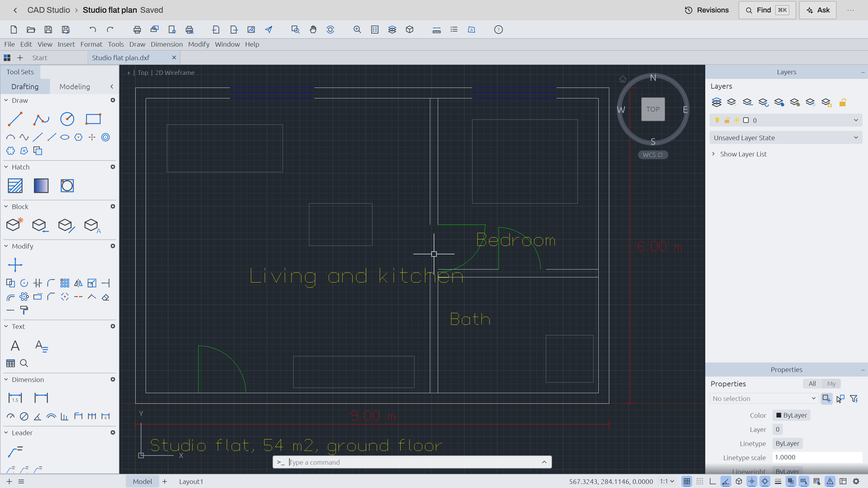Switch to the Modeling tab
The image size is (868, 488).
pyautogui.click(x=75, y=86)
